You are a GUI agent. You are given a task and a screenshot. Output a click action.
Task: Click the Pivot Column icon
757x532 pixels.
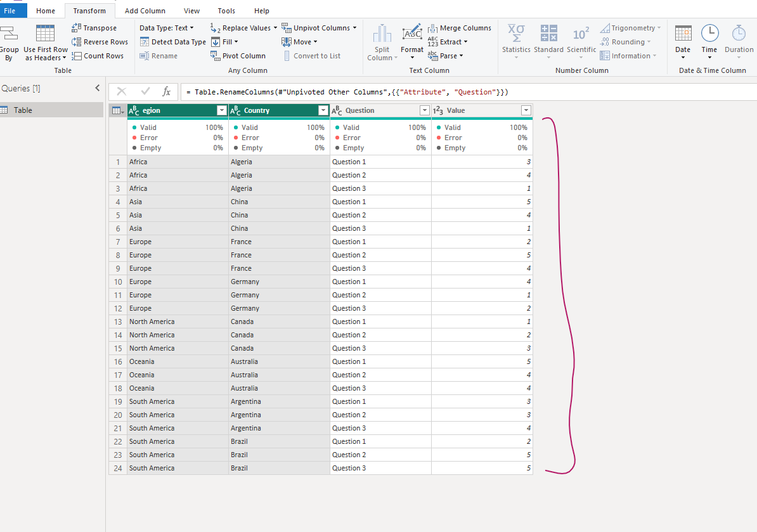[x=216, y=56]
